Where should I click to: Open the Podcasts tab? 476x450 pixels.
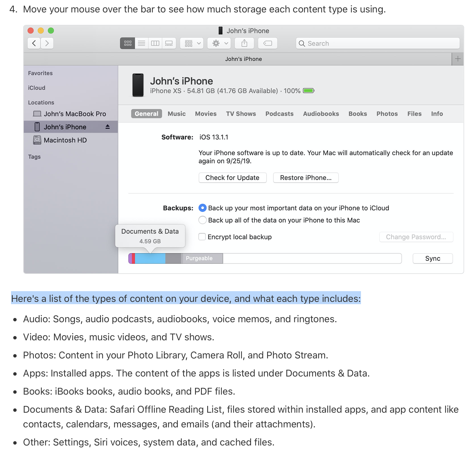coord(279,114)
